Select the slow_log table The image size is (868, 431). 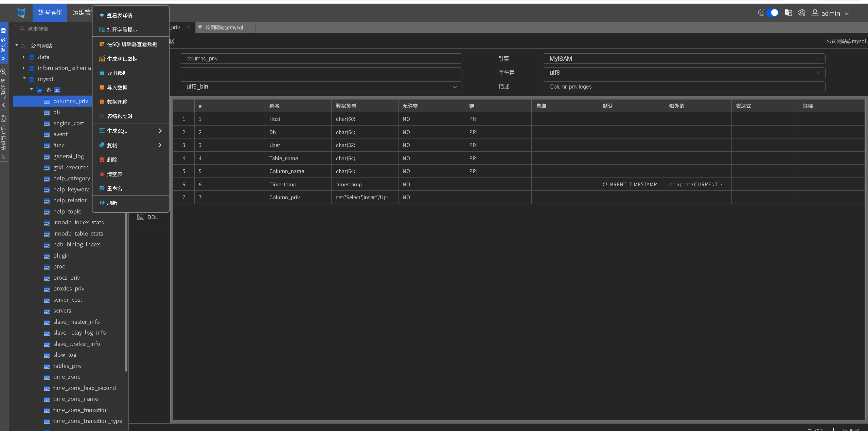[65, 355]
